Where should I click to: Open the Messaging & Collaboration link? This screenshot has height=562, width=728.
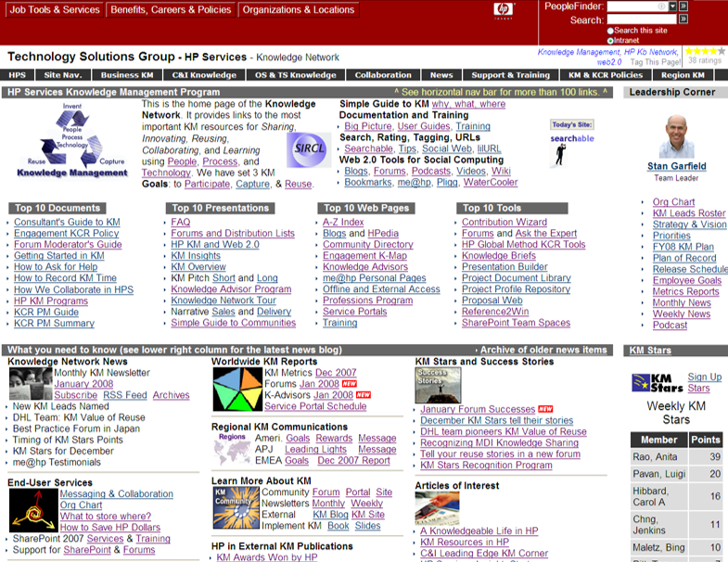click(x=116, y=493)
